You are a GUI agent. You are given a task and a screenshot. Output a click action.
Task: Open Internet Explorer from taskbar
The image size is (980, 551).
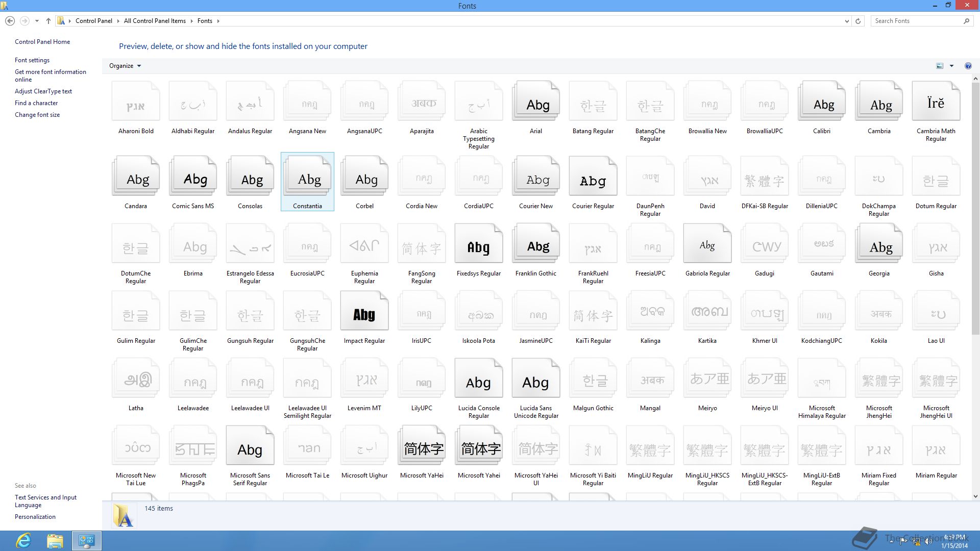[x=23, y=541]
